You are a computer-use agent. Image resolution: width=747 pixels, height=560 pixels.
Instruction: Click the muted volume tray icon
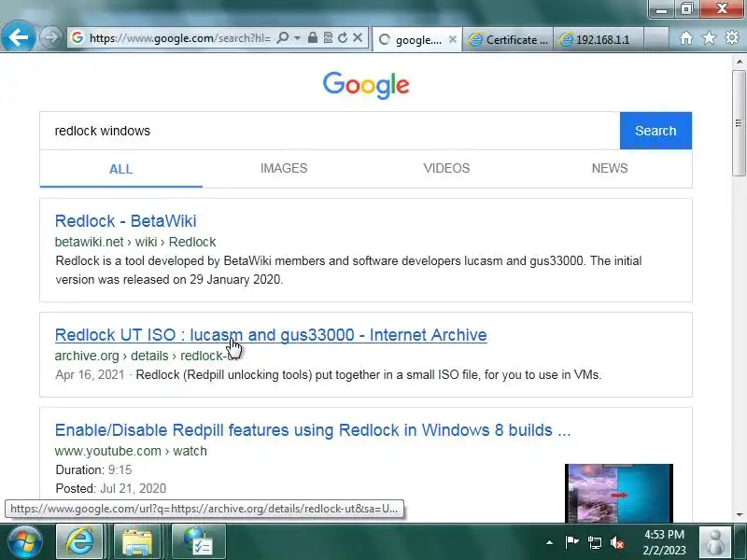pos(617,542)
